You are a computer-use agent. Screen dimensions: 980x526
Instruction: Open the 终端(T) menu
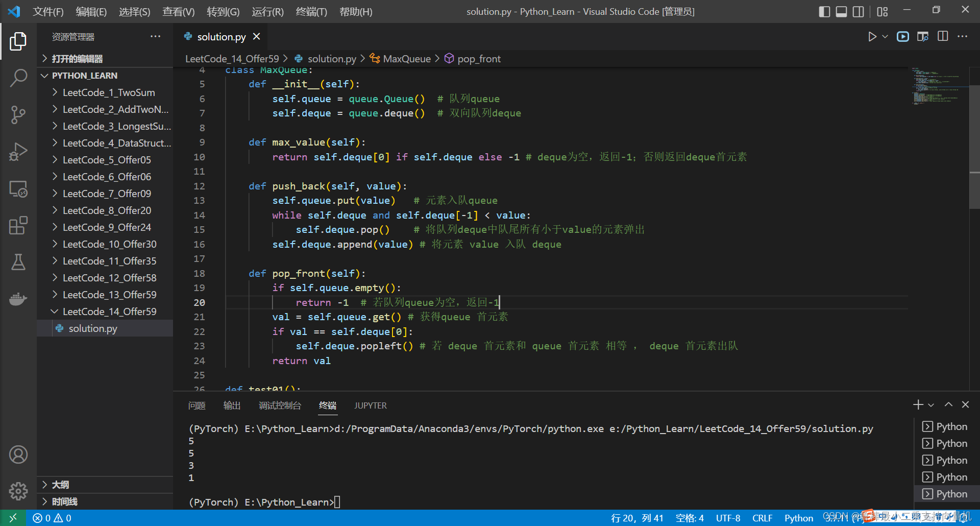tap(311, 11)
